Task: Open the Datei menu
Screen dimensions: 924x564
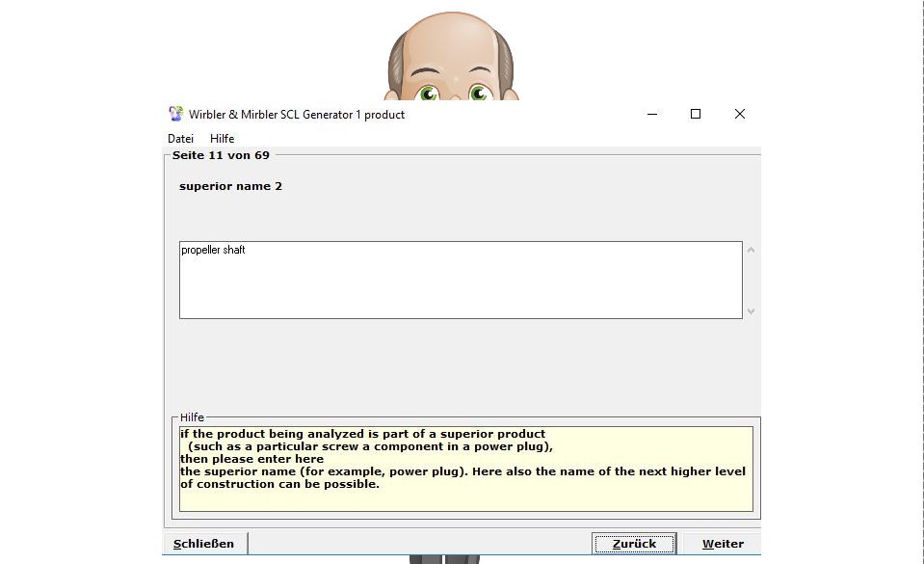Action: [x=180, y=139]
